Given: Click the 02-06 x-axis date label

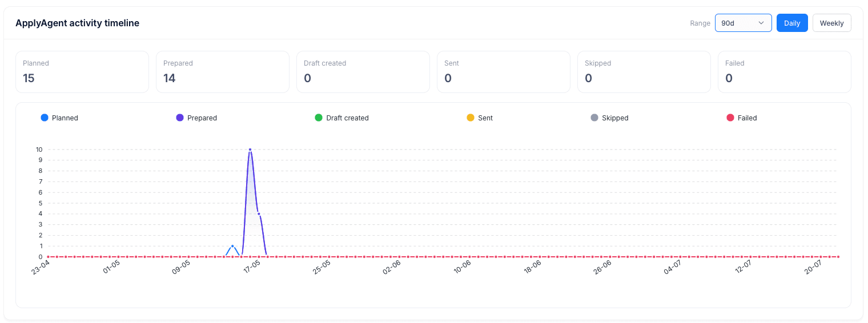Looking at the screenshot, I should pyautogui.click(x=392, y=267).
